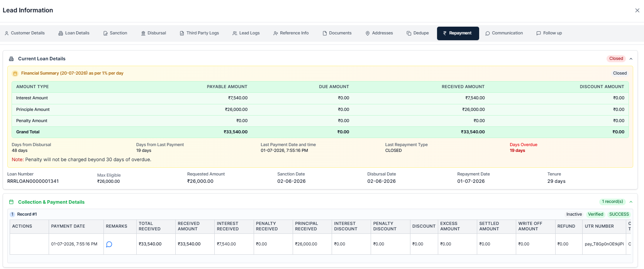Click the Addresses location pin icon
644x269 pixels.
click(x=368, y=33)
